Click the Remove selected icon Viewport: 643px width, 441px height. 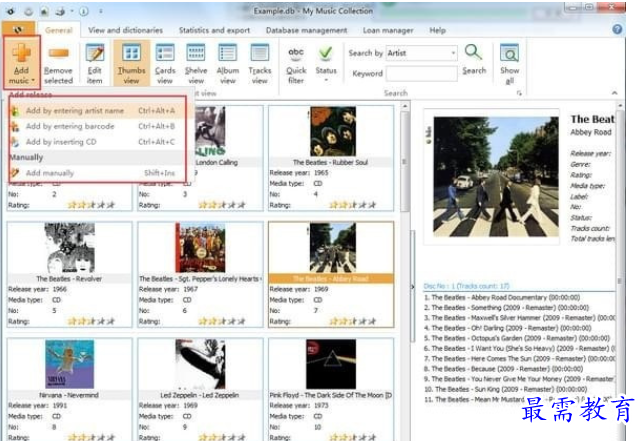59,54
